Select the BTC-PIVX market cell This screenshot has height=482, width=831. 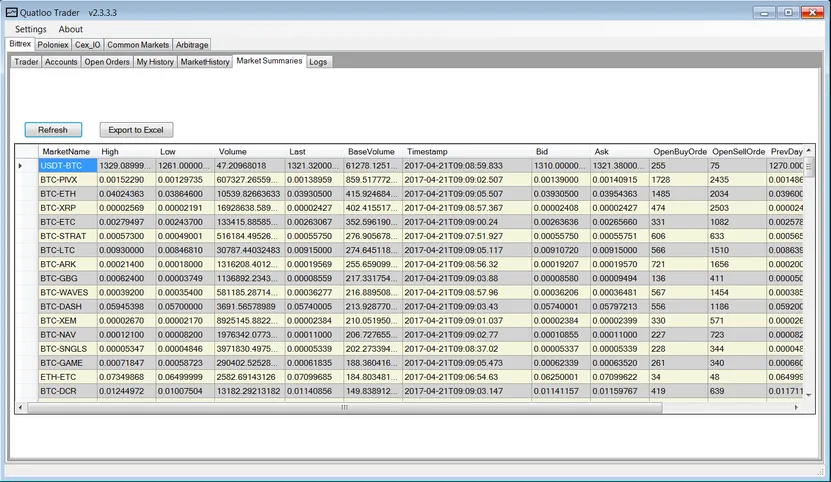68,180
